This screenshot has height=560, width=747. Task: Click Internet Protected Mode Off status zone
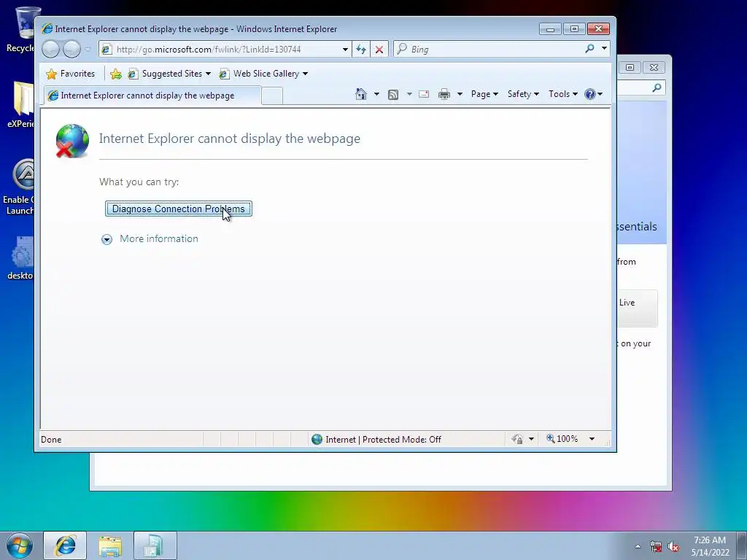tap(376, 439)
